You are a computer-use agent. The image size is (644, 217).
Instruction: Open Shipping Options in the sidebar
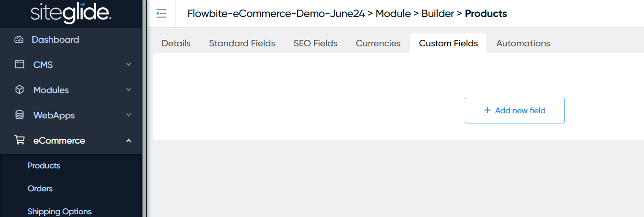(x=59, y=211)
